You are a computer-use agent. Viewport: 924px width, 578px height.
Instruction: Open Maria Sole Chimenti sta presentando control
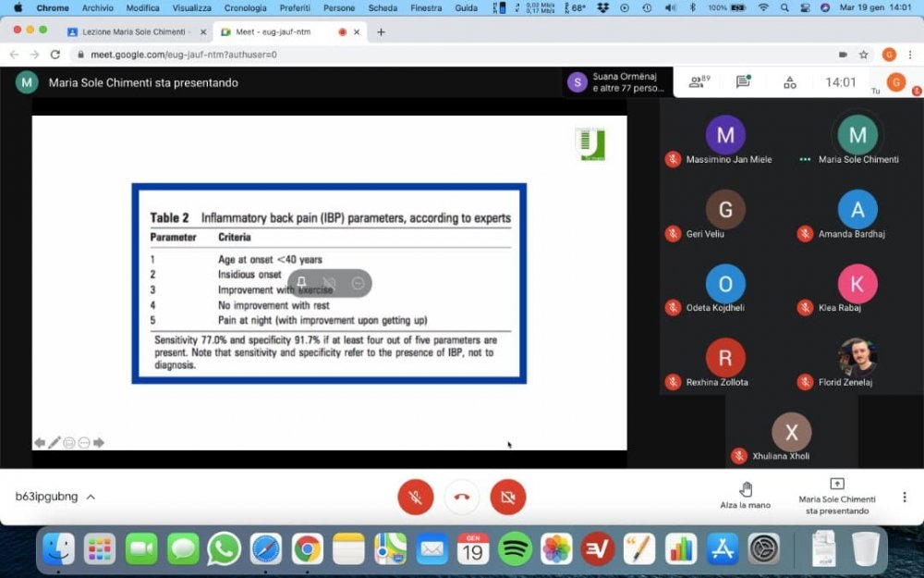[x=837, y=497]
